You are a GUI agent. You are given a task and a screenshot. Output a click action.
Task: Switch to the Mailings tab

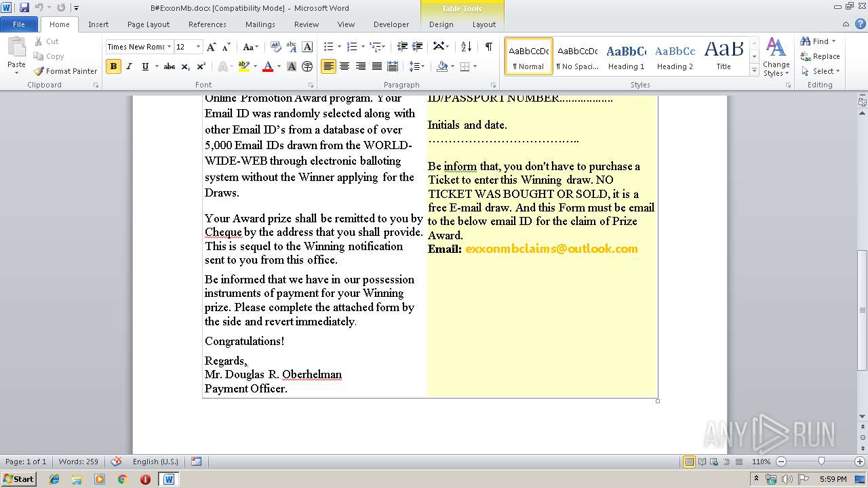click(x=260, y=24)
